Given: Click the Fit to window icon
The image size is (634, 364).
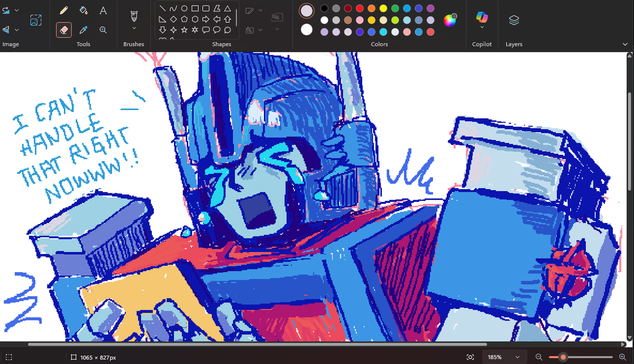Looking at the screenshot, I should (x=470, y=357).
